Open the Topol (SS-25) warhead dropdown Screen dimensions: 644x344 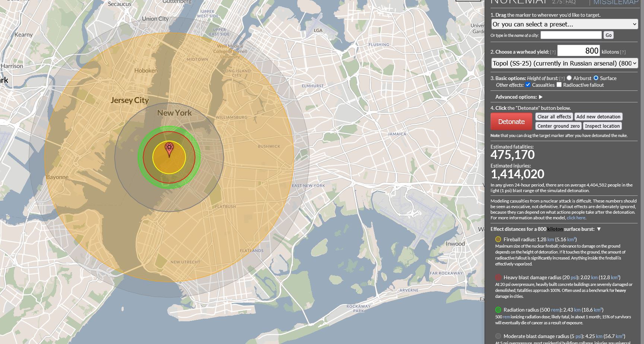565,63
